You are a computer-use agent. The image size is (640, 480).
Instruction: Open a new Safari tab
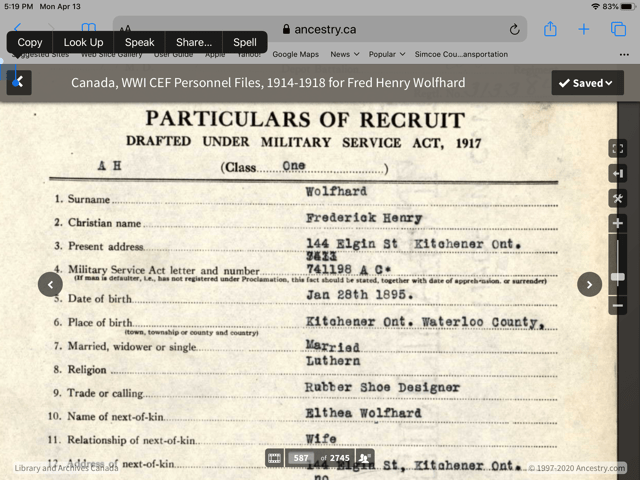pyautogui.click(x=584, y=30)
